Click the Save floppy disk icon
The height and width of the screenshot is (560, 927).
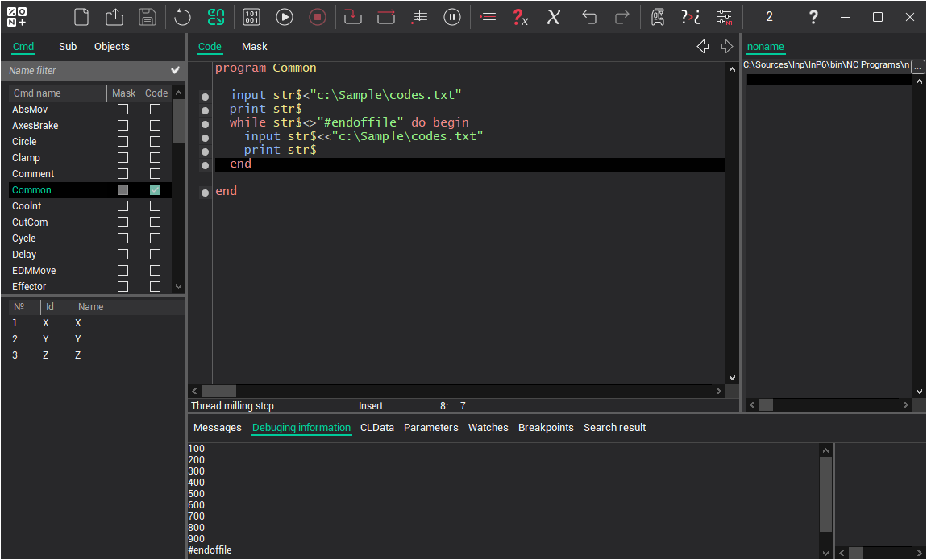[x=148, y=17]
